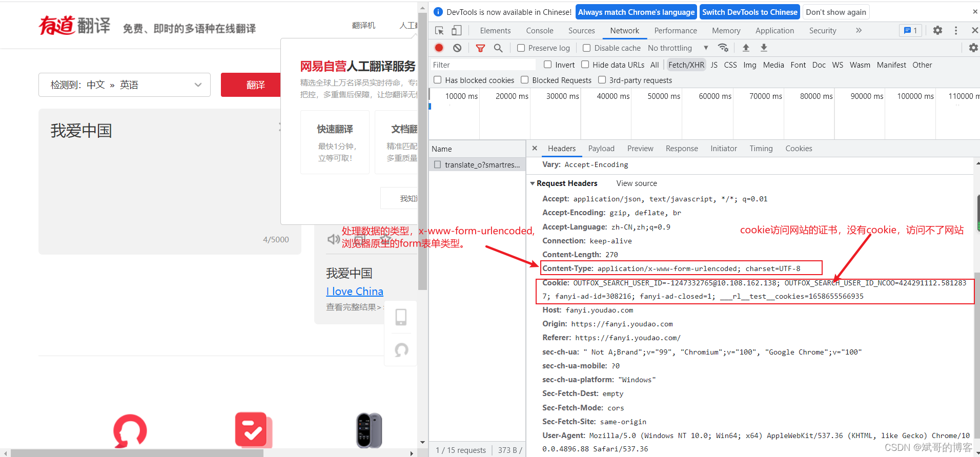
Task: Click the I love China translation link
Action: click(355, 292)
